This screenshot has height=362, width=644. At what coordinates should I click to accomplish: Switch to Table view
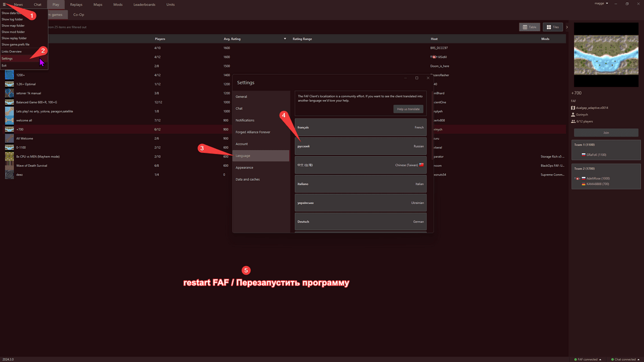[x=530, y=27]
